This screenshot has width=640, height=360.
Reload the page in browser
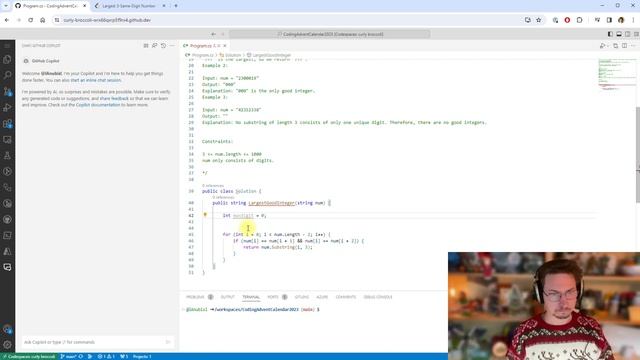point(31,20)
